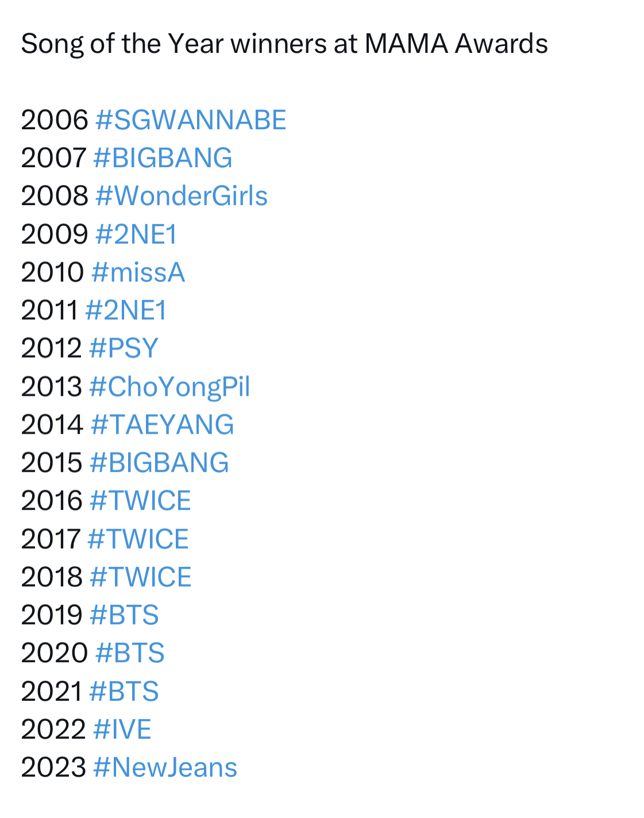Click the #TWICE hashtag on the 2017 line
This screenshot has width=644, height=818.
(138, 539)
